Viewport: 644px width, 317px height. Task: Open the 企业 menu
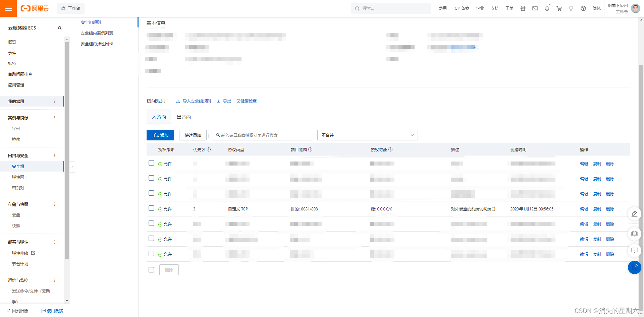click(480, 8)
